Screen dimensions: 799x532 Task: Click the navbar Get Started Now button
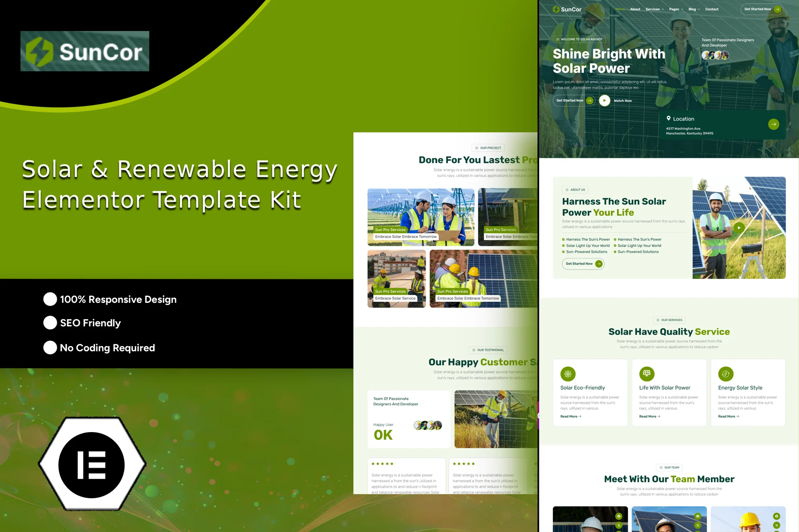tap(761, 9)
